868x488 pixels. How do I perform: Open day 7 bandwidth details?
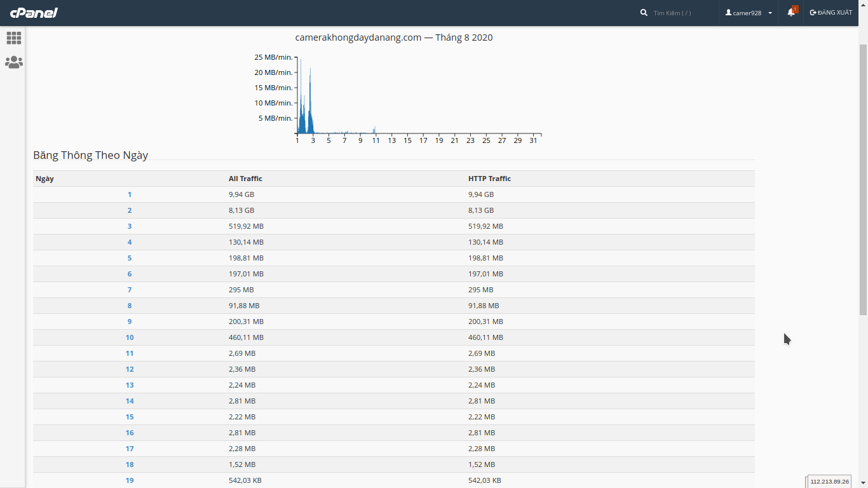point(130,290)
